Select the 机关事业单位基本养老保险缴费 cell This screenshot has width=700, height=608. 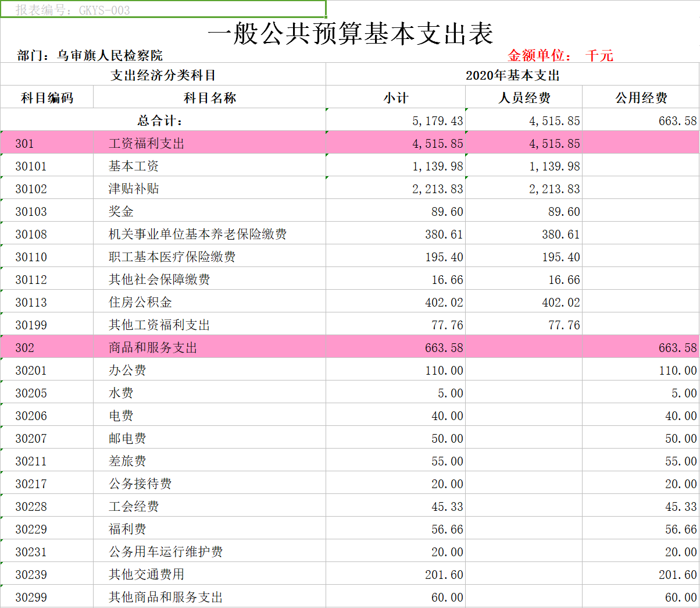tap(210, 233)
